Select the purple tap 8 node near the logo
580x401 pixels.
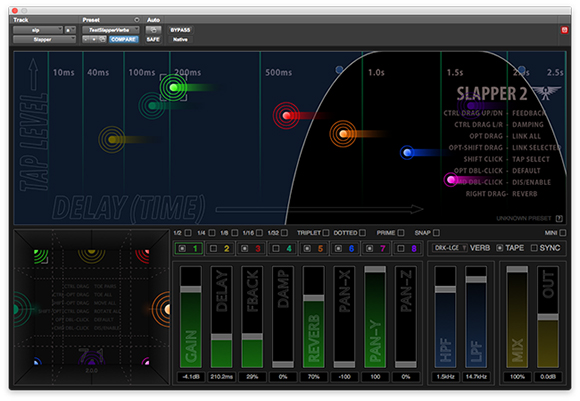tap(471, 106)
